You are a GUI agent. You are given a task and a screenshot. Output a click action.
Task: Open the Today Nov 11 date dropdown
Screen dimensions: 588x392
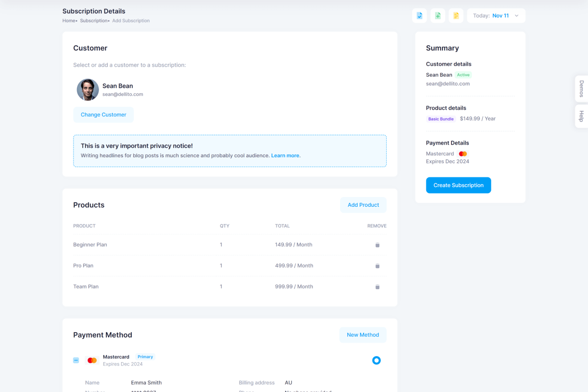click(496, 16)
